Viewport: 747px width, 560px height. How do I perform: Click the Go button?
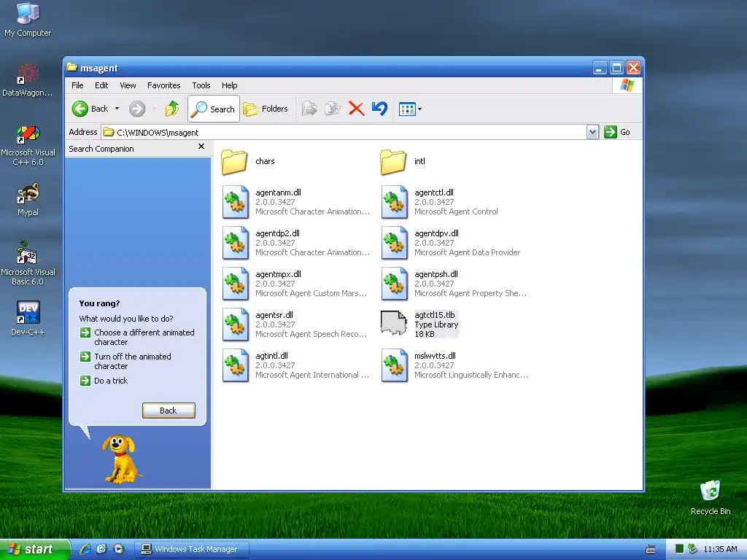(617, 133)
